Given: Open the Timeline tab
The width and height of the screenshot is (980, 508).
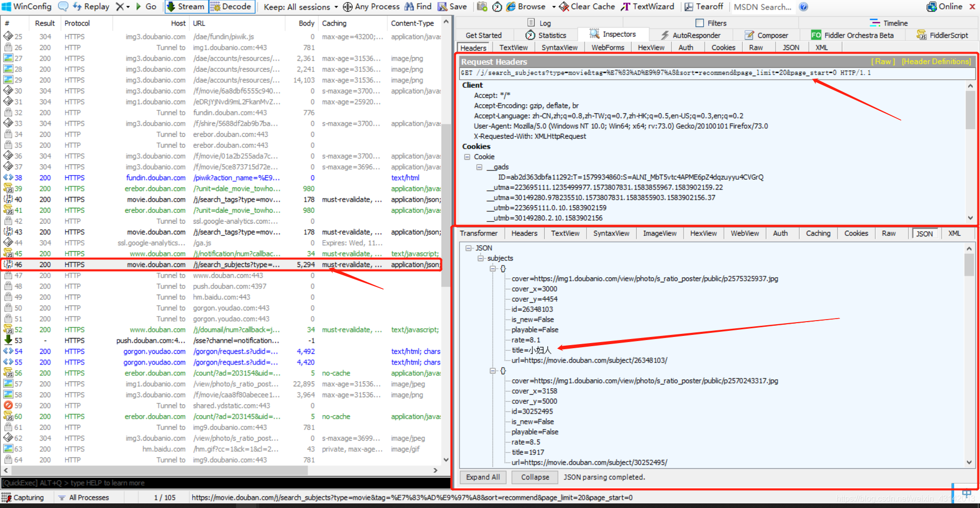Looking at the screenshot, I should click(889, 23).
